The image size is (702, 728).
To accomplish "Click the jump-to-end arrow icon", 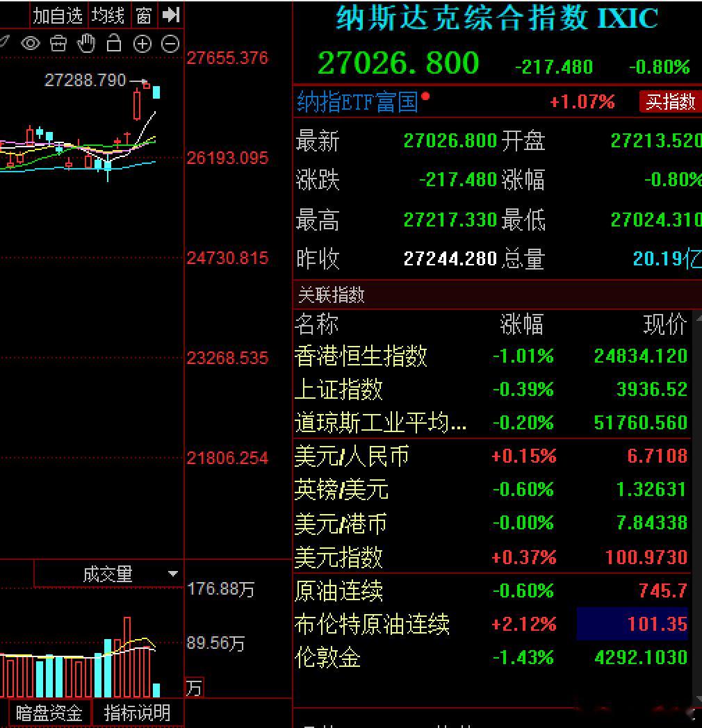I will point(170,15).
